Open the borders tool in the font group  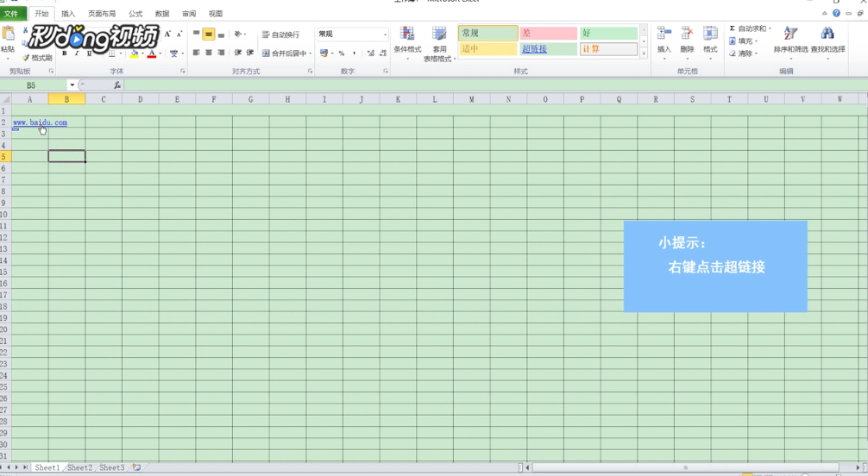(112, 53)
